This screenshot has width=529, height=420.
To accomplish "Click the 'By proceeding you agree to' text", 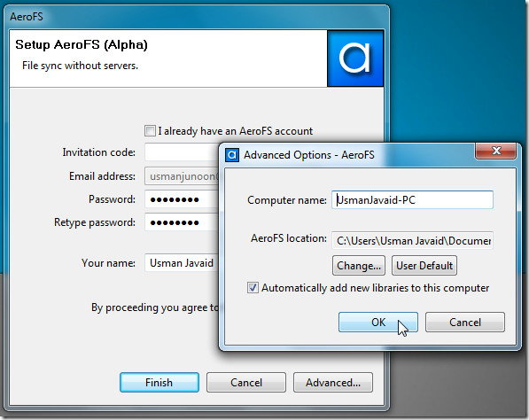I will point(155,307).
